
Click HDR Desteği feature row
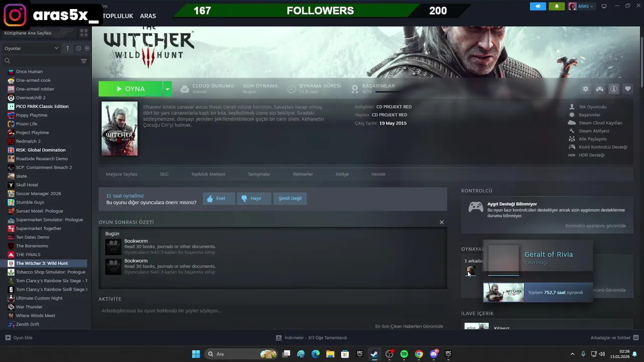(x=586, y=155)
